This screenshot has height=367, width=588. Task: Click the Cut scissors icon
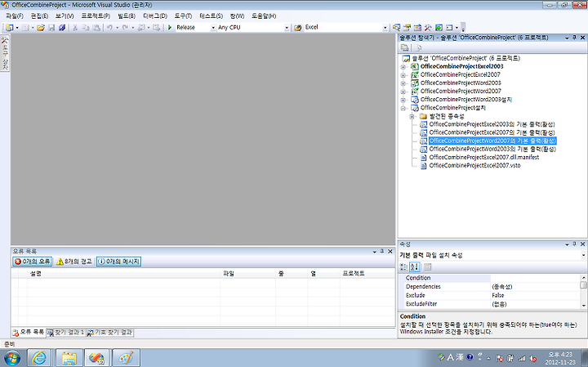coord(75,28)
